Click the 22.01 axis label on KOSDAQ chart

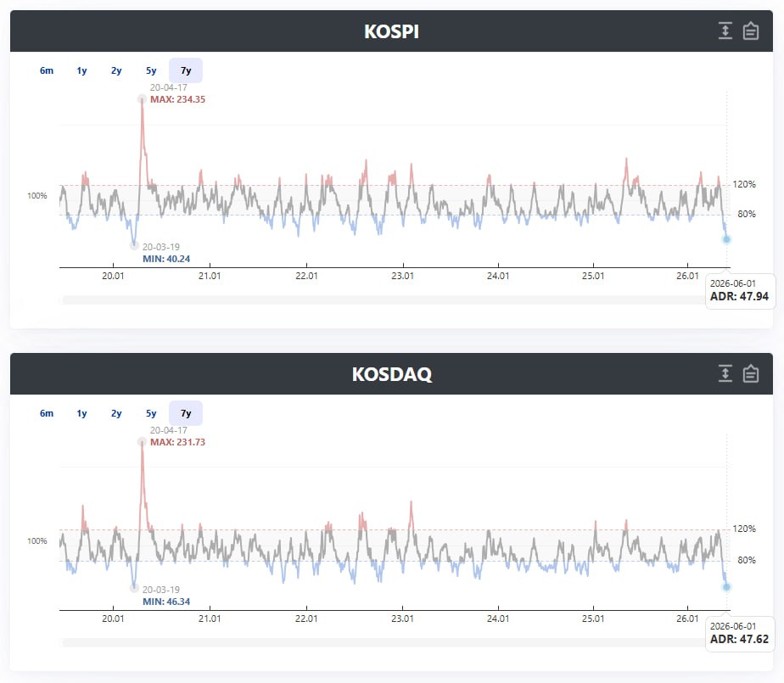[306, 619]
